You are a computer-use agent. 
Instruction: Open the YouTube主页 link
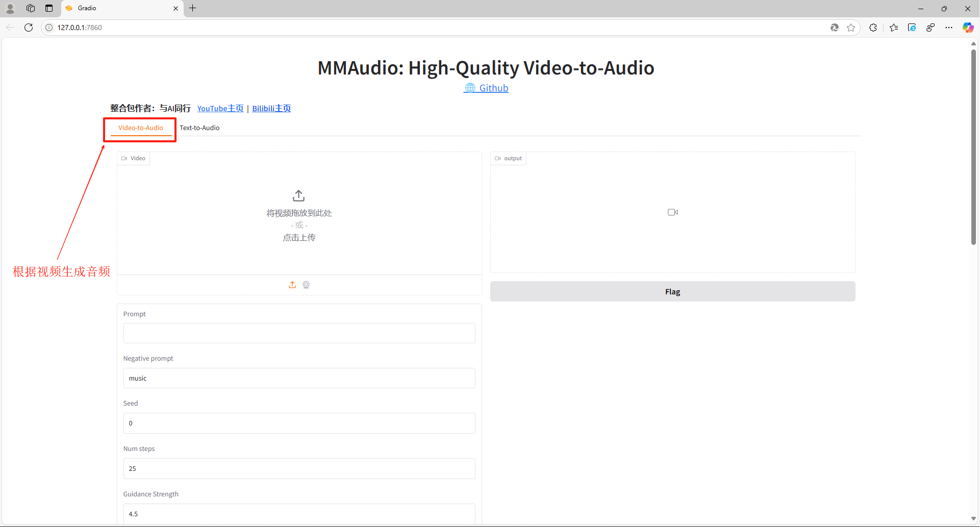coord(220,108)
